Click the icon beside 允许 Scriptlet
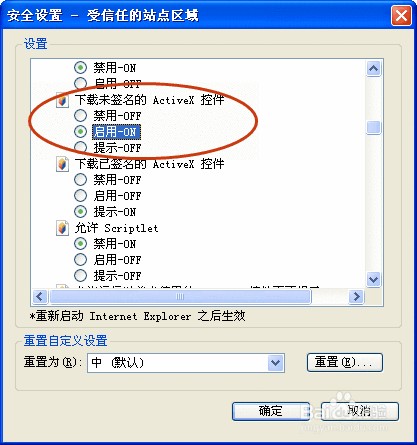417x445 pixels. 62,228
